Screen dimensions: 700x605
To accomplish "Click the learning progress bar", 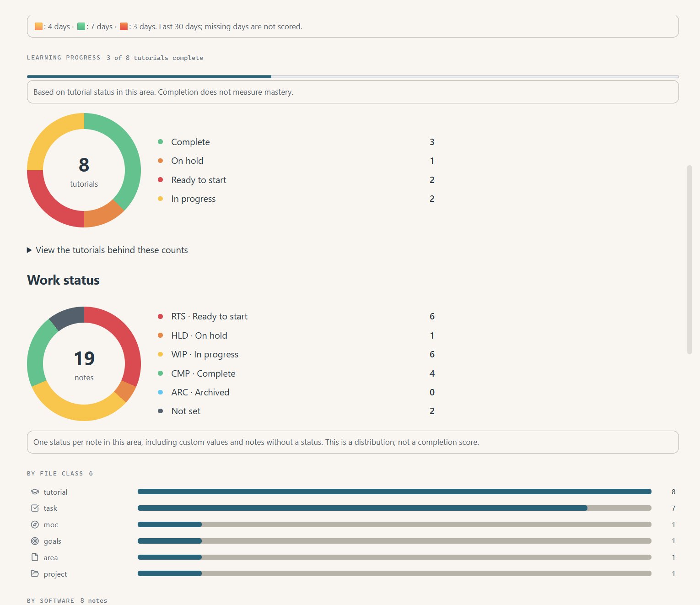I will click(x=353, y=76).
